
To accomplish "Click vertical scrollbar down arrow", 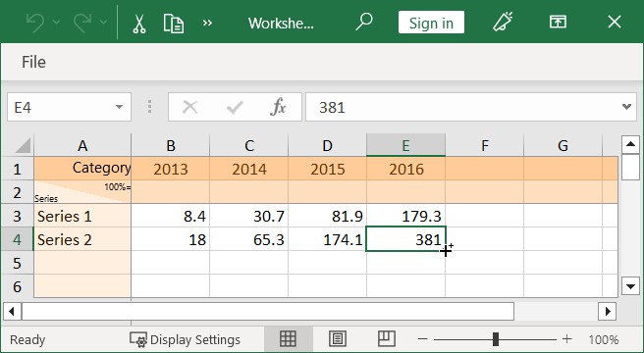I will [630, 285].
